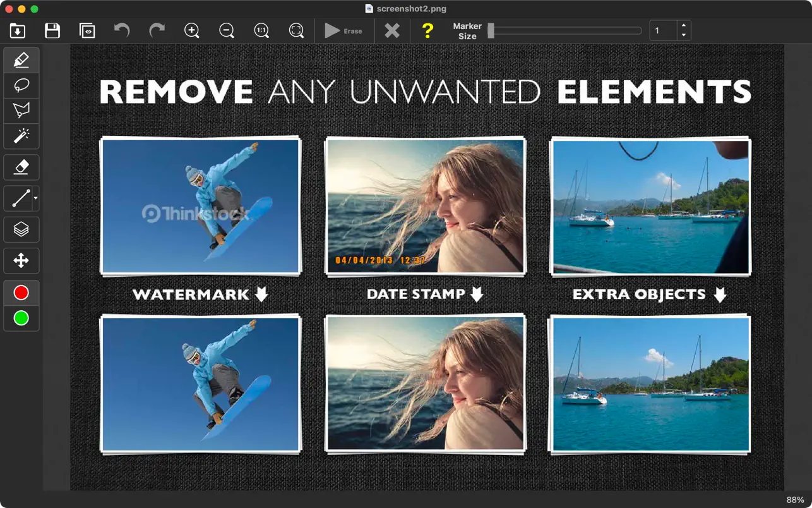The width and height of the screenshot is (812, 508).
Task: Open help with the question mark icon
Action: point(427,30)
